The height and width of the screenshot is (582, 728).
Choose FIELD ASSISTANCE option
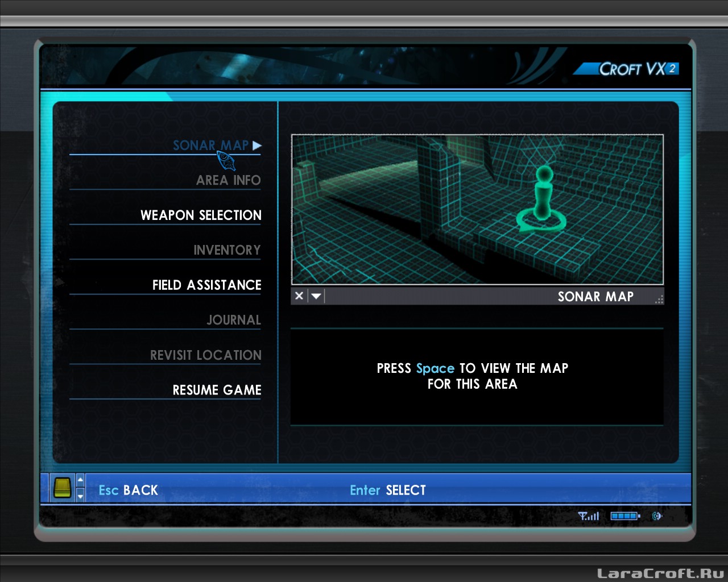pos(206,285)
